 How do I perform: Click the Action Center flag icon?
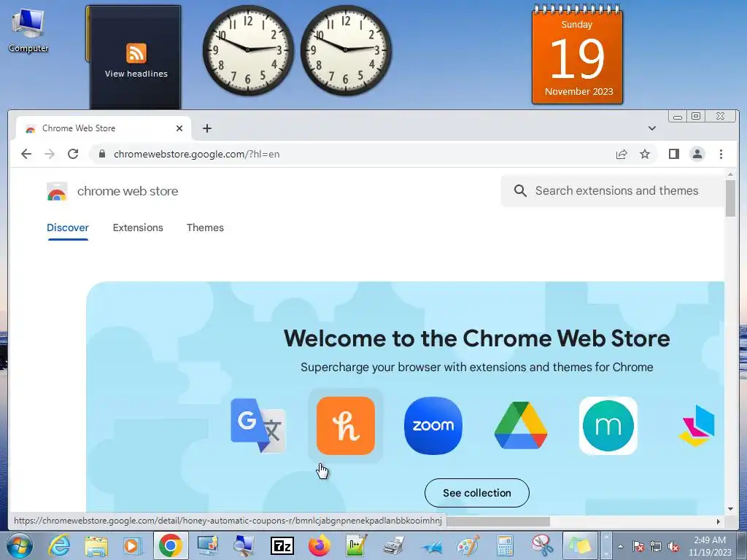click(x=638, y=546)
